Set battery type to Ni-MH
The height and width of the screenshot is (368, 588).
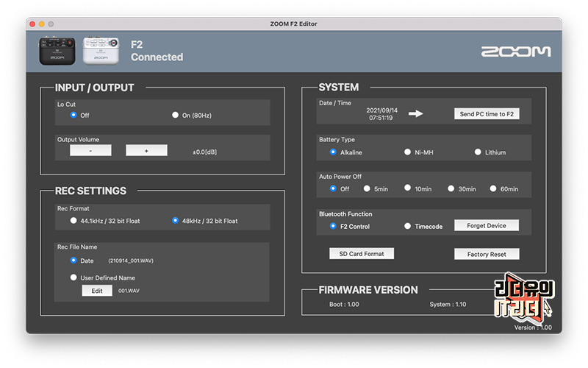click(407, 152)
